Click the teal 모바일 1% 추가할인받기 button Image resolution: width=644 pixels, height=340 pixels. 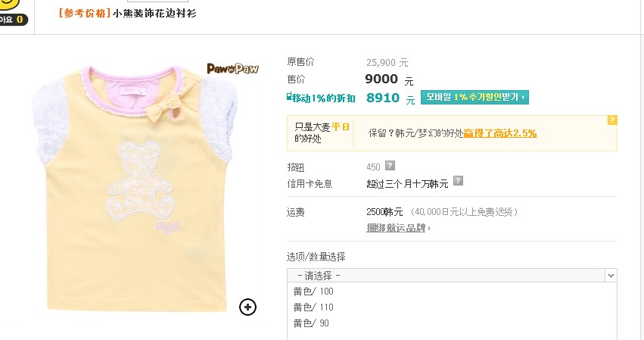(x=474, y=98)
